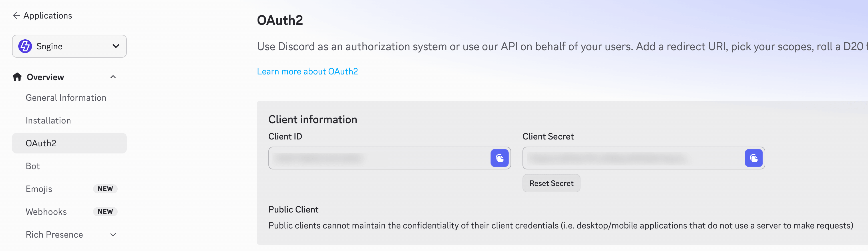Expand the Rich Presence submenu chevron
The height and width of the screenshot is (251, 868).
(x=113, y=235)
